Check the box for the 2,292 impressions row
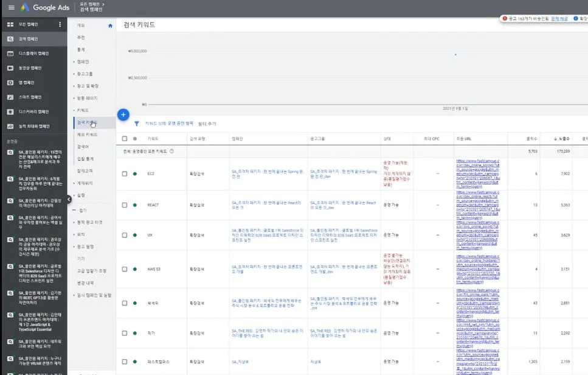 click(x=125, y=333)
